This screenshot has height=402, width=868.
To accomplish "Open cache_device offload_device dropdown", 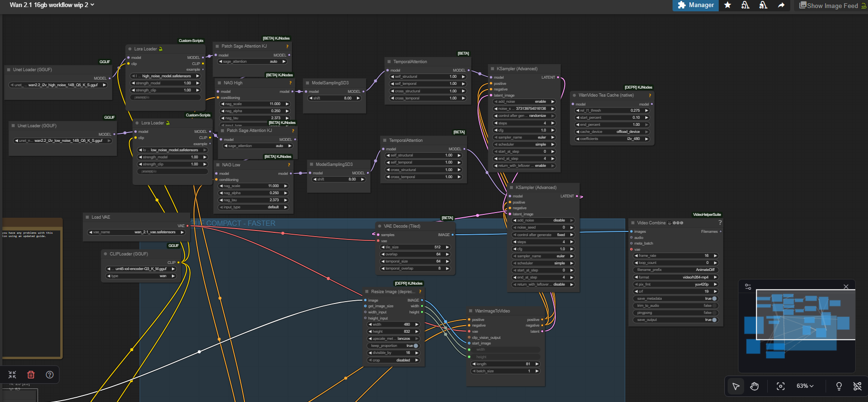I will (612, 132).
